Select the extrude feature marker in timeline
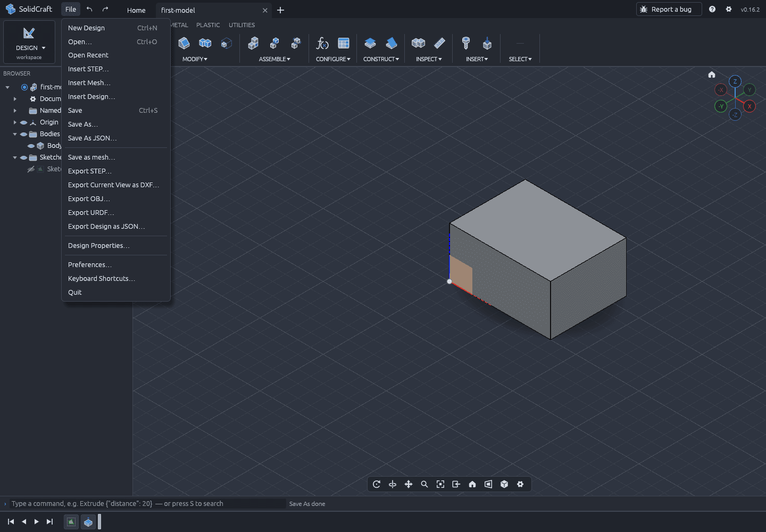766x532 pixels. pos(88,522)
